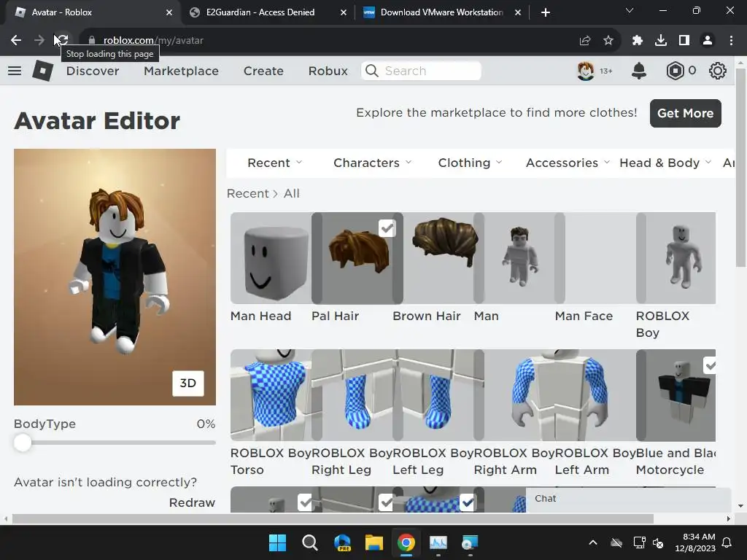
Task: Open the hamburger navigation menu
Action: 15,71
